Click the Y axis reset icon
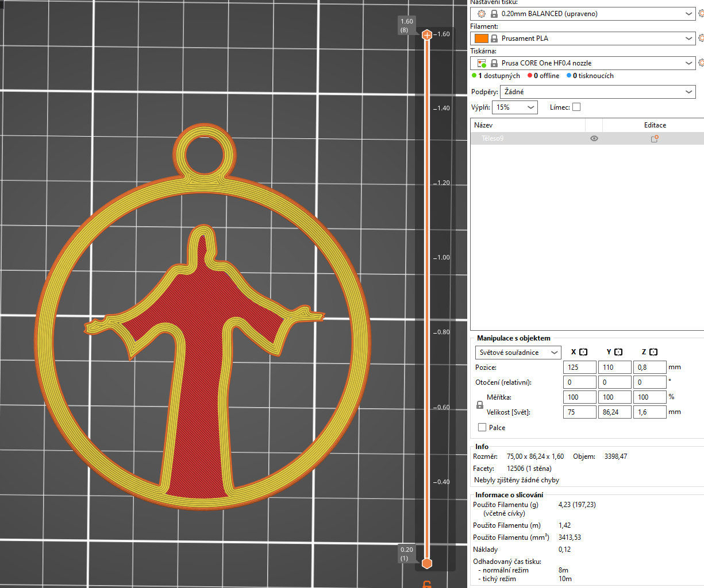 (618, 352)
